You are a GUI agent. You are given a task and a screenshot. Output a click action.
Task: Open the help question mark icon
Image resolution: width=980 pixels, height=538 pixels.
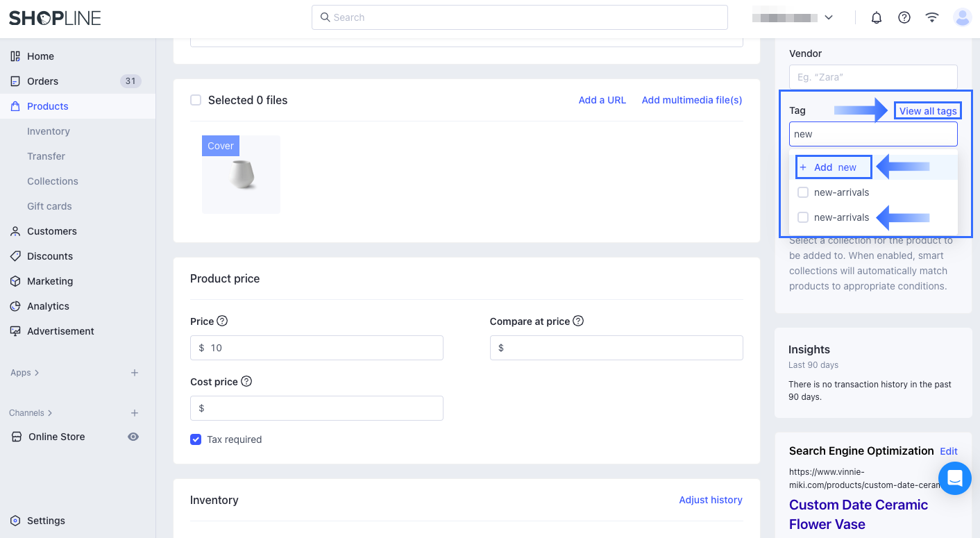[904, 18]
